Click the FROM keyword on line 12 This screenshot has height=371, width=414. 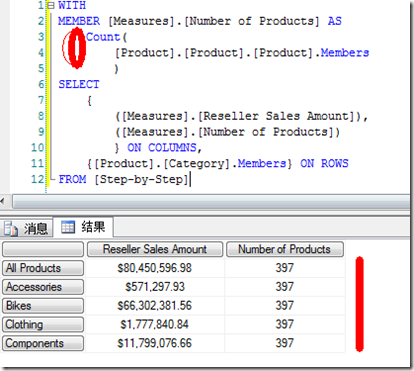(x=72, y=179)
